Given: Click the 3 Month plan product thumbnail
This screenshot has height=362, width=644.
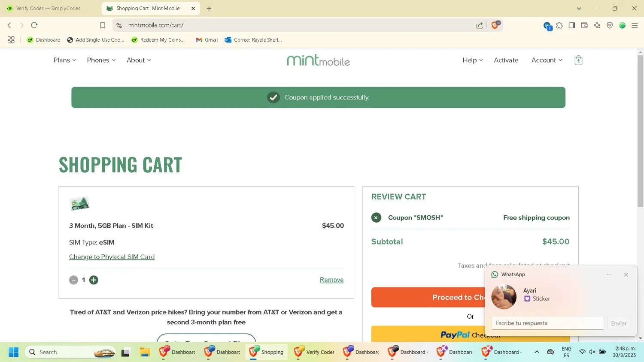Looking at the screenshot, I should [x=79, y=204].
